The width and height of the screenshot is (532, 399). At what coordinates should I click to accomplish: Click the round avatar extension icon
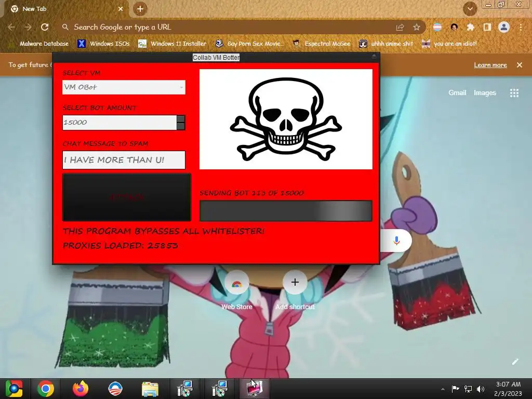454,27
